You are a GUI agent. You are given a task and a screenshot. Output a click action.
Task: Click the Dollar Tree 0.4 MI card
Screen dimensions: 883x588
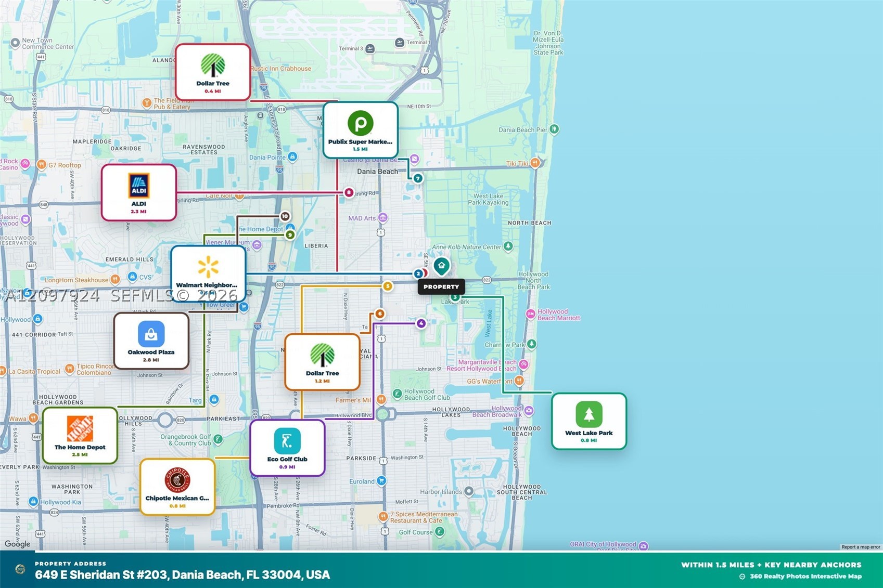213,72
